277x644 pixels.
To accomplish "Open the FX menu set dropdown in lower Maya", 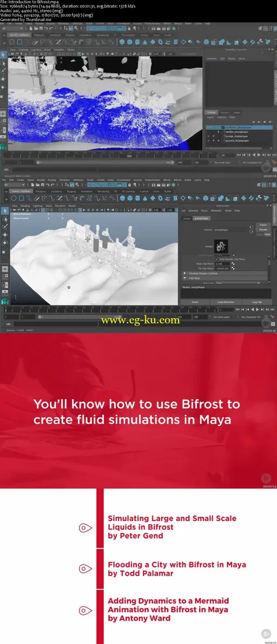I will 14,185.
